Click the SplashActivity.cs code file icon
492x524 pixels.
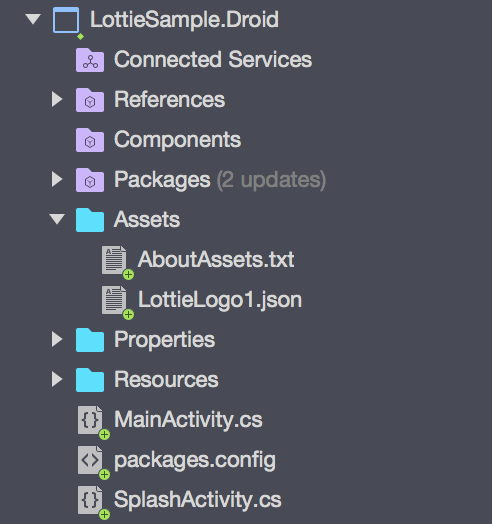pos(90,500)
